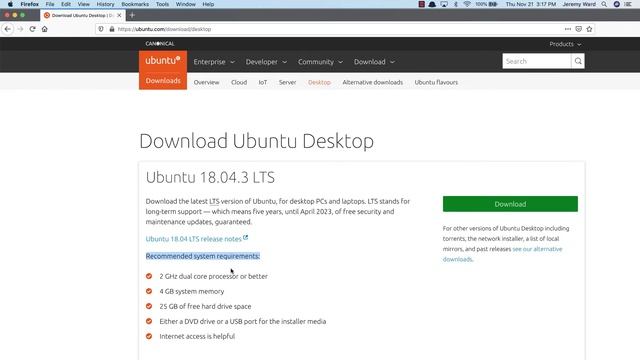Open Ubuntu flavours sub-tab
The width and height of the screenshot is (640, 360).
436,82
